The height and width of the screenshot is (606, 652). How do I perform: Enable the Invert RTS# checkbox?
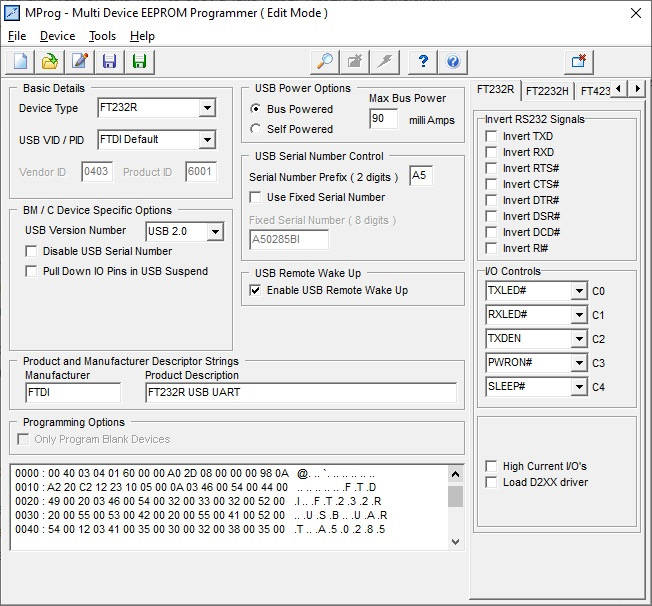[x=491, y=168]
